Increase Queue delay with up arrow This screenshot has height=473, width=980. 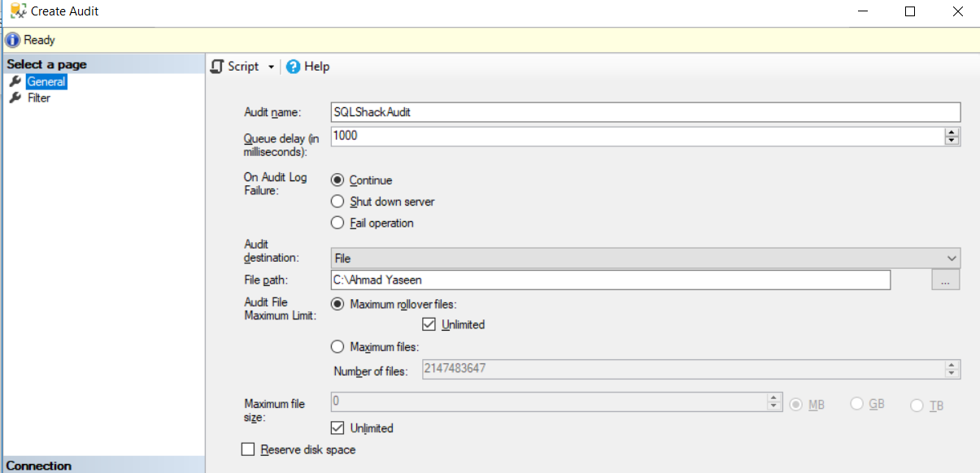952,132
